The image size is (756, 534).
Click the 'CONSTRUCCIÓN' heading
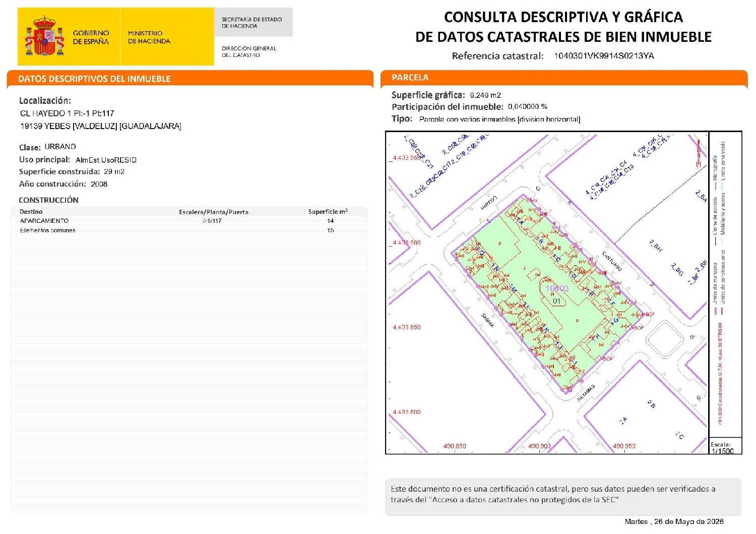48,200
